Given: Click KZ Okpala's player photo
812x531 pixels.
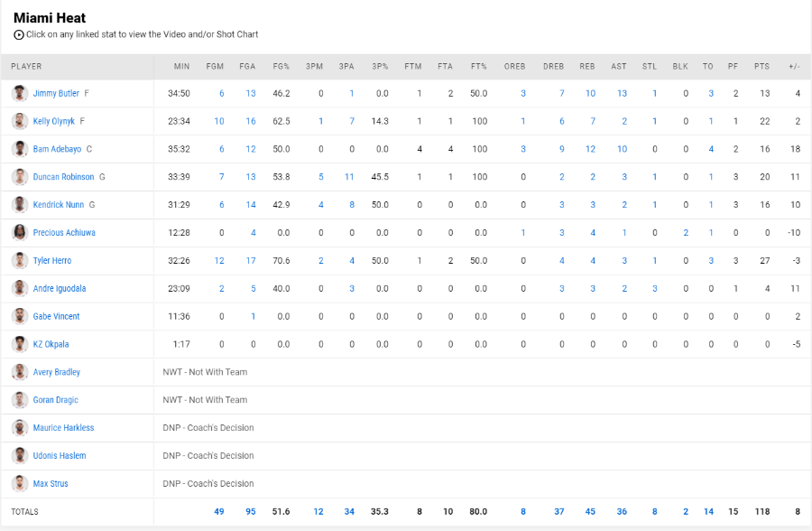Looking at the screenshot, I should click(20, 344).
